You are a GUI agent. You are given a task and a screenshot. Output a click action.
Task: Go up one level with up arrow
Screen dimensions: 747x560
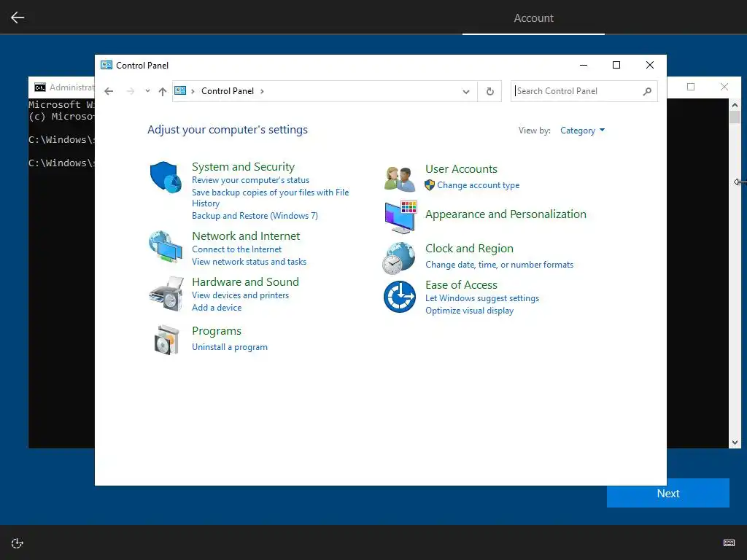[x=163, y=91]
